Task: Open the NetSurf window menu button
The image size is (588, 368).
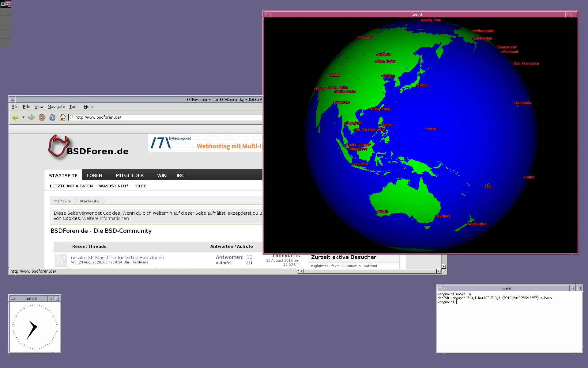Action: (x=12, y=99)
